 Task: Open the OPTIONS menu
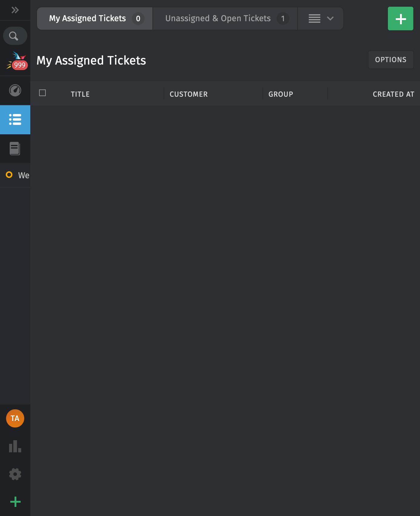pos(391,59)
